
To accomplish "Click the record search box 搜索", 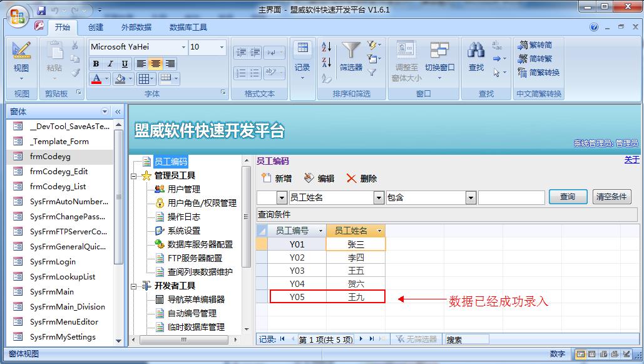I will [467, 340].
